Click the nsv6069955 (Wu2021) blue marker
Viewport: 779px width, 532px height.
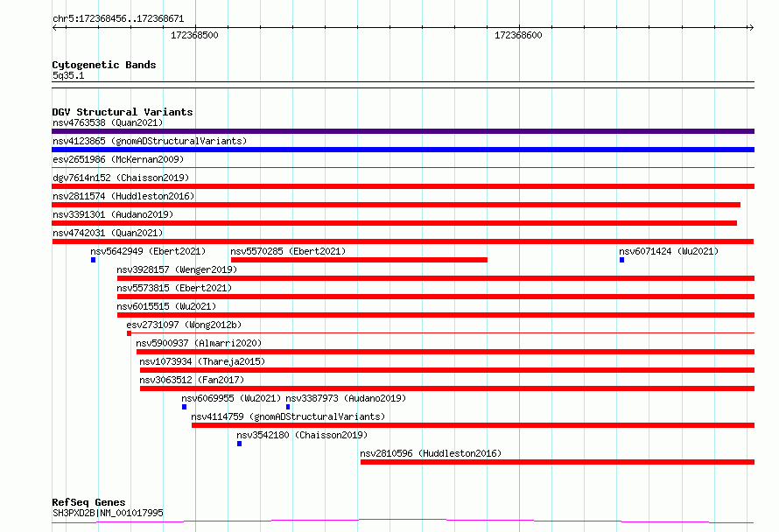coord(185,407)
